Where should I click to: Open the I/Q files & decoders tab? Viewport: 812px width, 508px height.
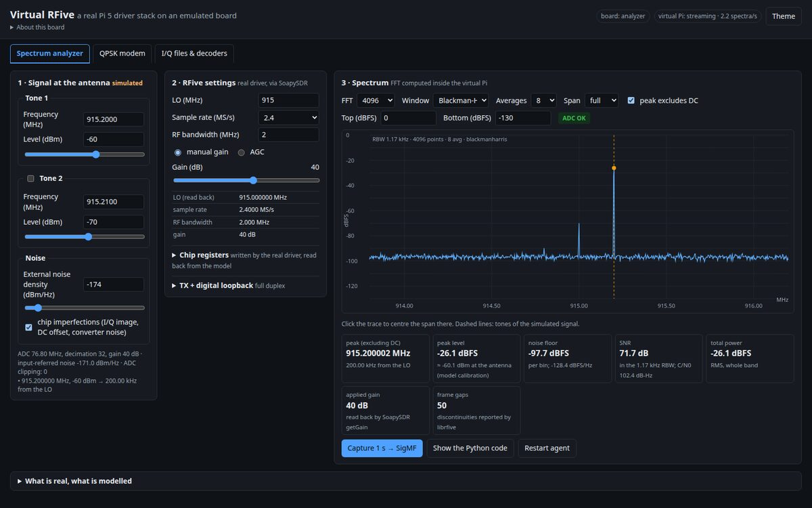point(194,54)
